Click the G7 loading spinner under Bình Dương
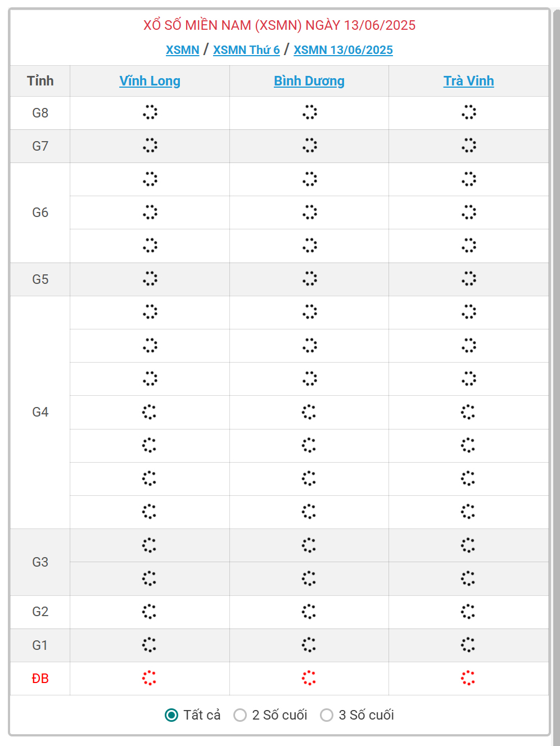Image resolution: width=560 pixels, height=746 pixels. [x=309, y=146]
